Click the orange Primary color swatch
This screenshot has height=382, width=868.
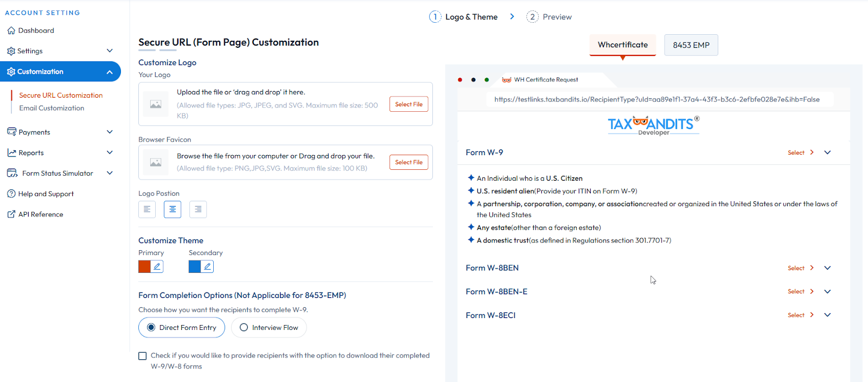[144, 266]
